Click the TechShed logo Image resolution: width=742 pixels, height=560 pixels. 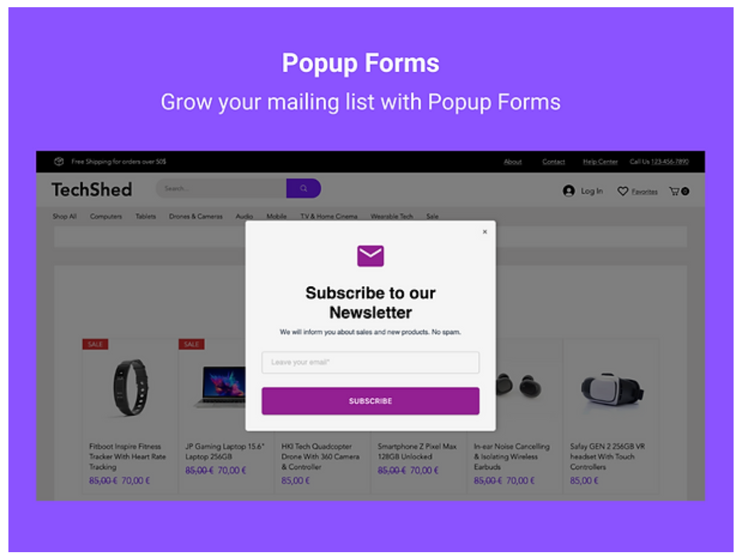[92, 190]
